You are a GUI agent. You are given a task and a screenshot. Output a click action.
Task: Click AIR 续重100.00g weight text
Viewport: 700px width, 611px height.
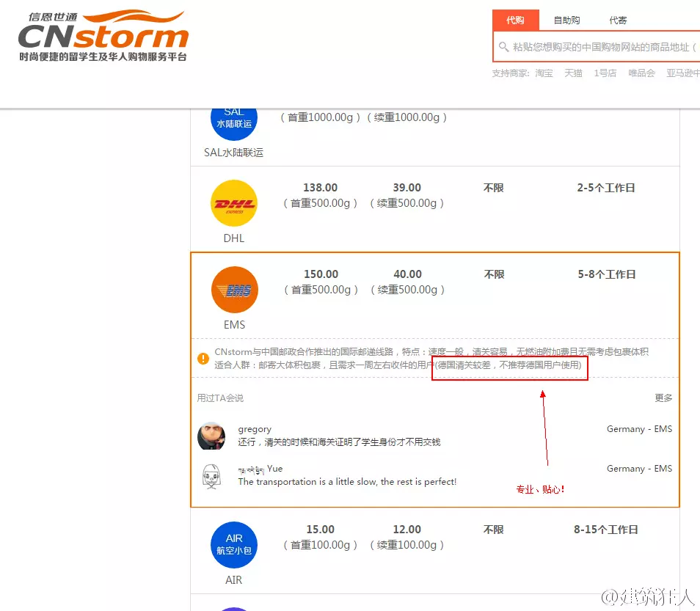[406, 546]
